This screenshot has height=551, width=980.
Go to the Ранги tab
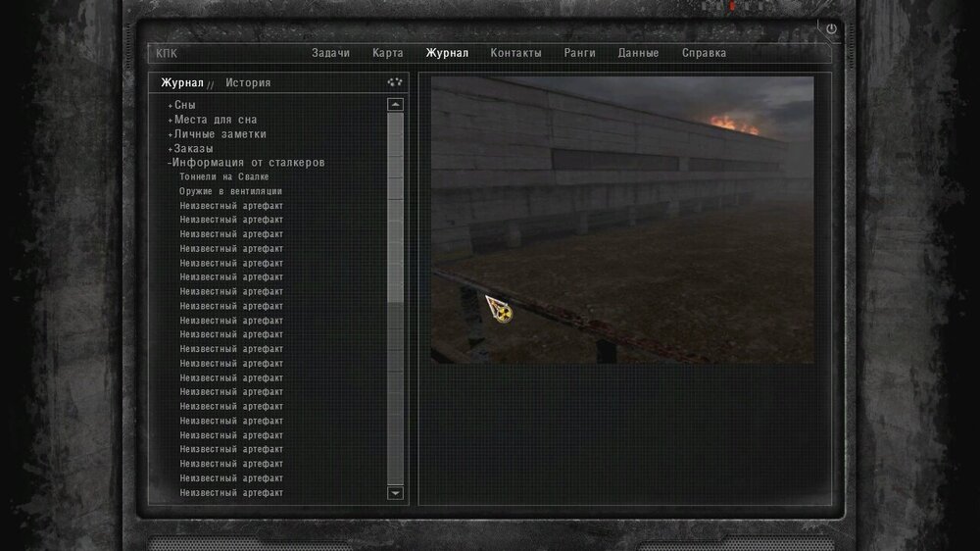click(x=579, y=53)
